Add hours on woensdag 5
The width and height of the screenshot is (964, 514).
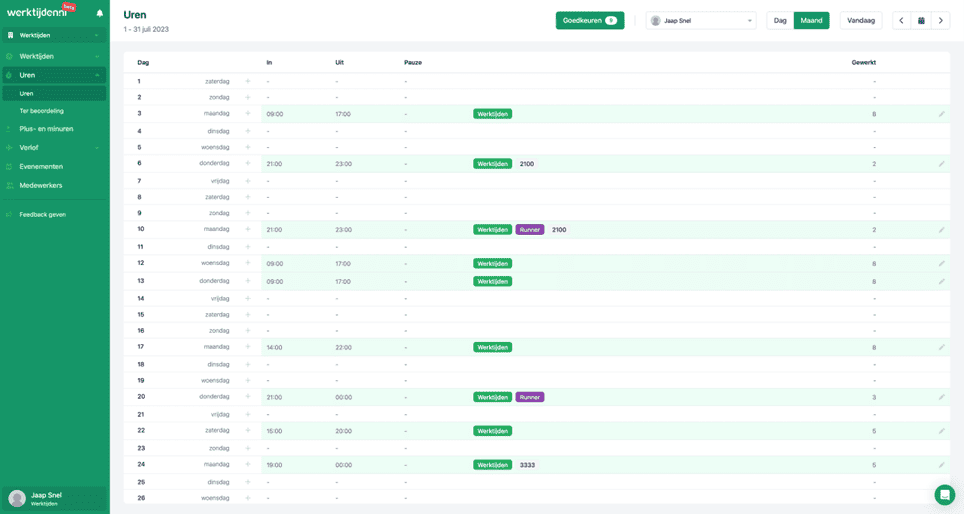[x=248, y=147]
